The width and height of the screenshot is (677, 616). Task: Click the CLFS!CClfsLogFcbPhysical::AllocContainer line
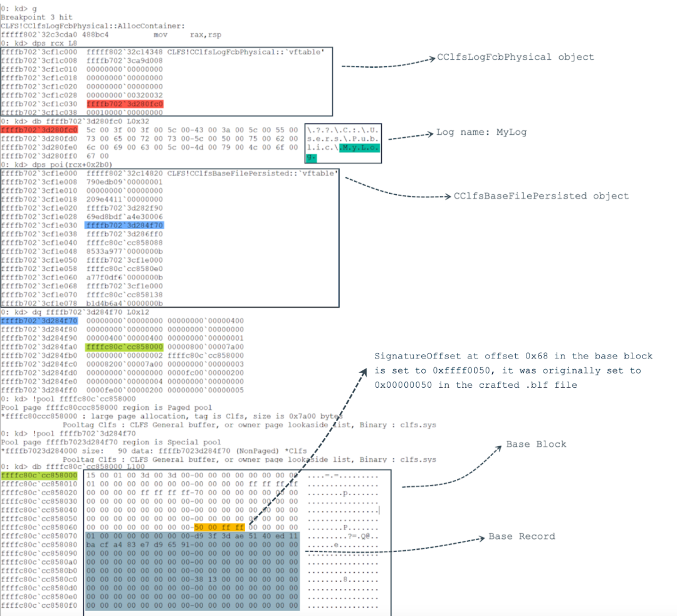click(92, 26)
